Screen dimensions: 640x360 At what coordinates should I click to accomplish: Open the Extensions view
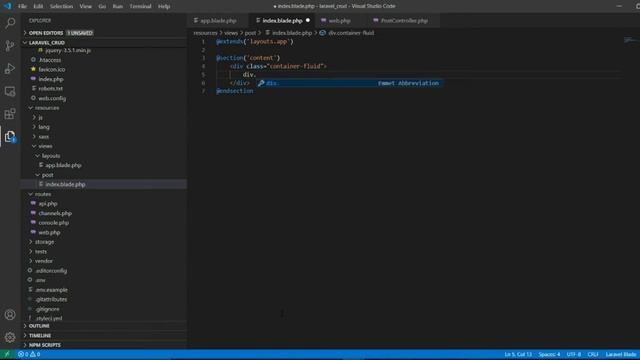[10, 114]
